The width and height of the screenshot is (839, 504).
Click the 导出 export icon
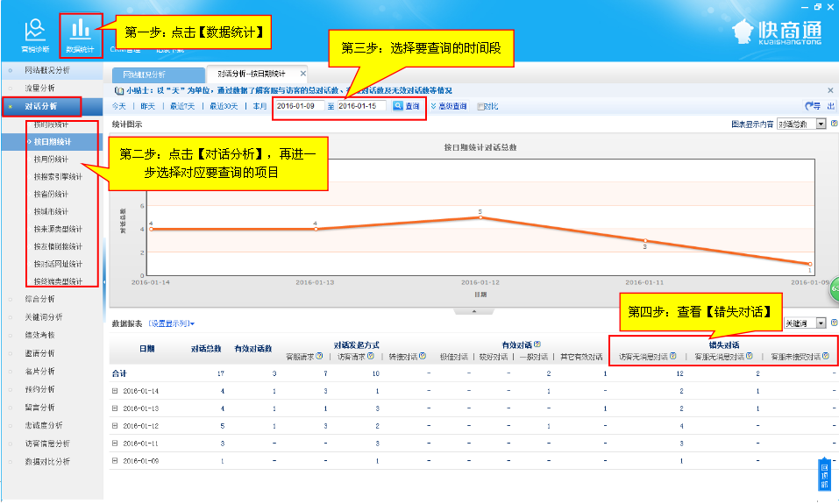(815, 106)
